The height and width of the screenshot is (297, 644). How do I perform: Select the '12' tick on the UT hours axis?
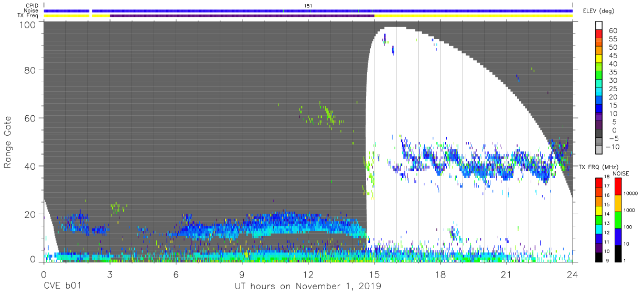[x=308, y=273]
